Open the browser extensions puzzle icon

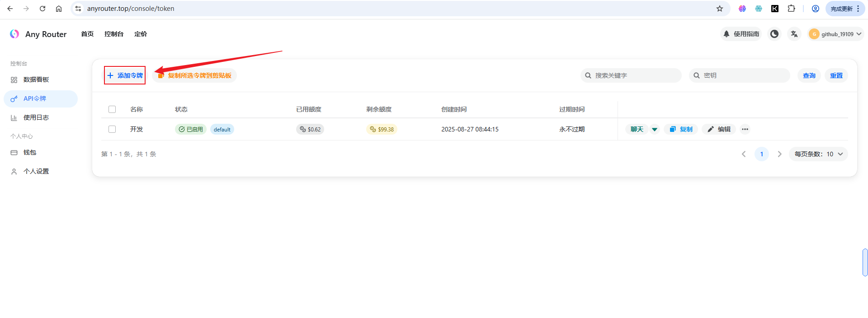point(791,9)
